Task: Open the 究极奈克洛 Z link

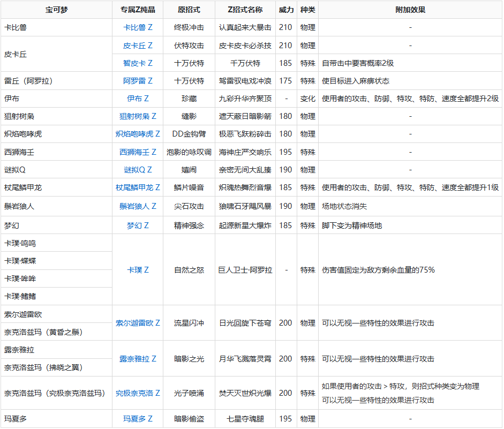Action: [x=138, y=393]
